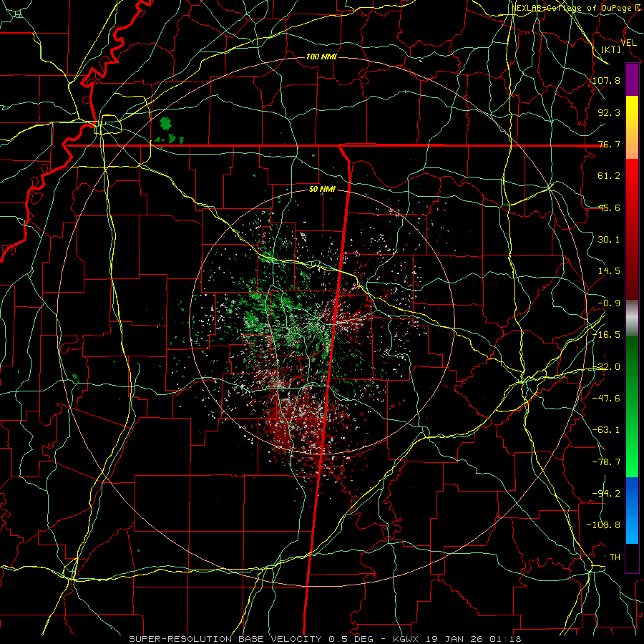Click the Super-Resolution Base Velocity caption
Screen dimensions: 644x644
coord(325,639)
